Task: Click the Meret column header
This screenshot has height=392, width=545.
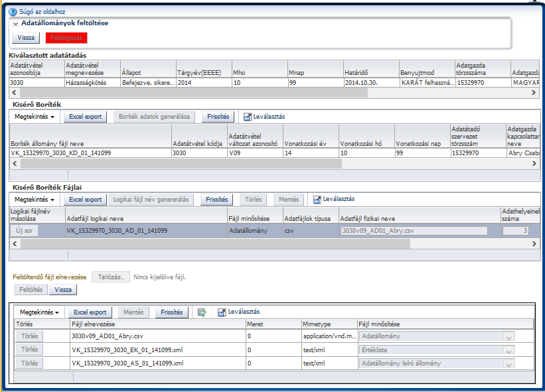Action: pyautogui.click(x=273, y=324)
